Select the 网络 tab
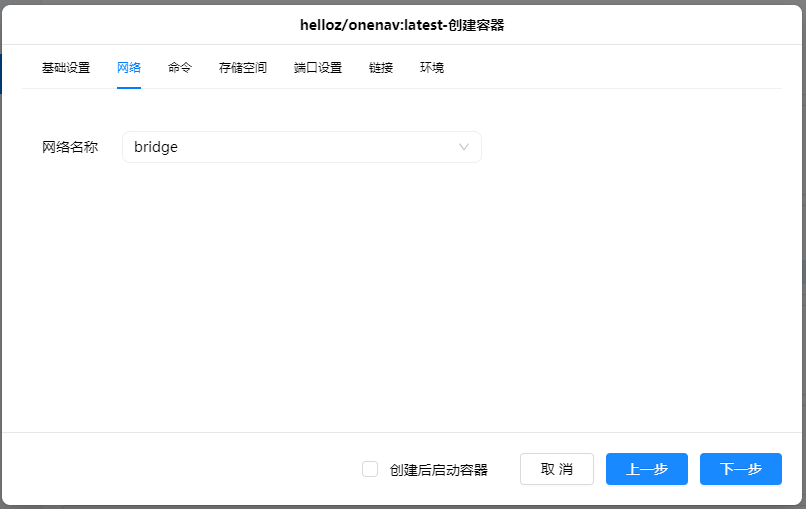This screenshot has height=509, width=806. pos(129,68)
